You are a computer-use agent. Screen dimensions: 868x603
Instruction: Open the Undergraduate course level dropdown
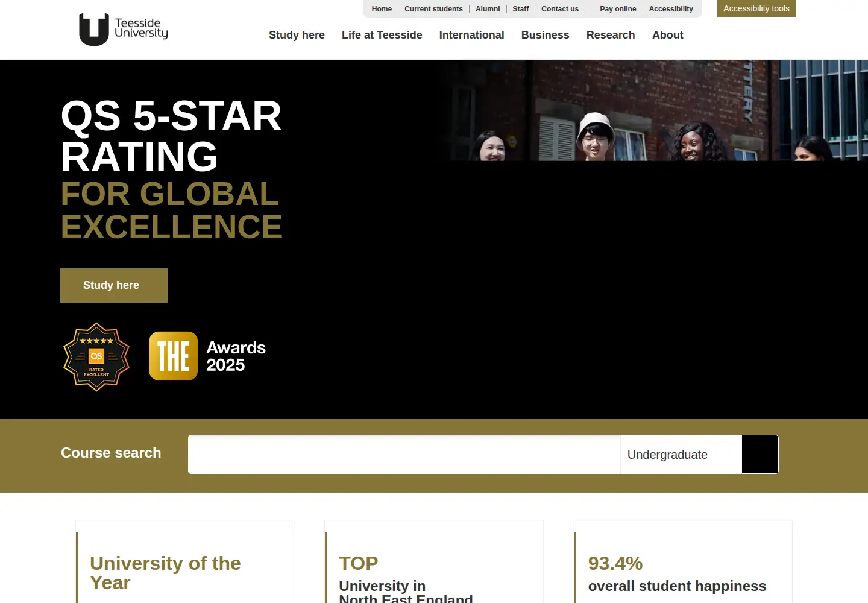pos(681,454)
